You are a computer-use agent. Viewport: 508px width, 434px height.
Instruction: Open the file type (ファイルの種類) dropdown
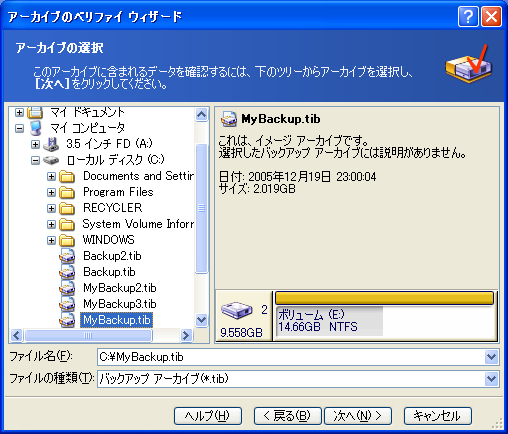tap(491, 379)
